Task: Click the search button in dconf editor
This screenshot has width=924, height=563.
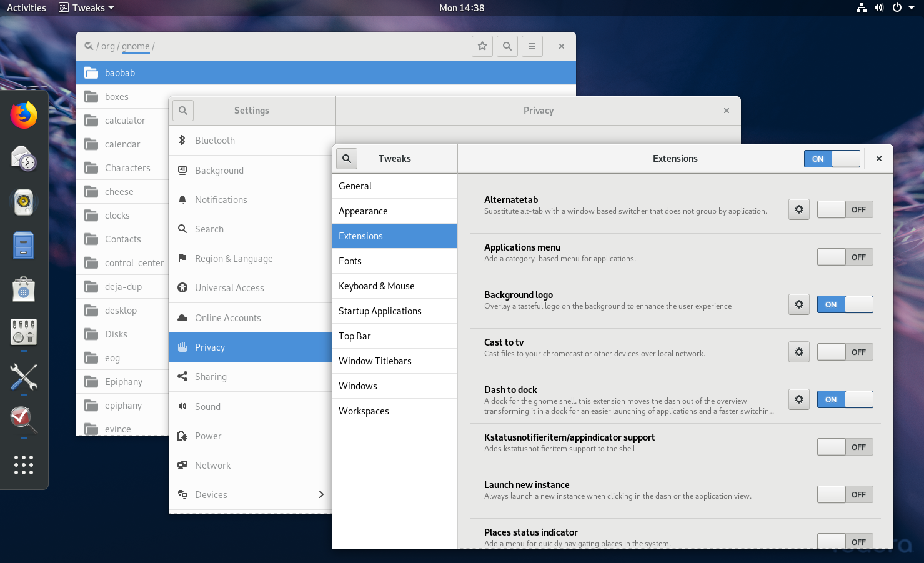Action: click(x=507, y=46)
